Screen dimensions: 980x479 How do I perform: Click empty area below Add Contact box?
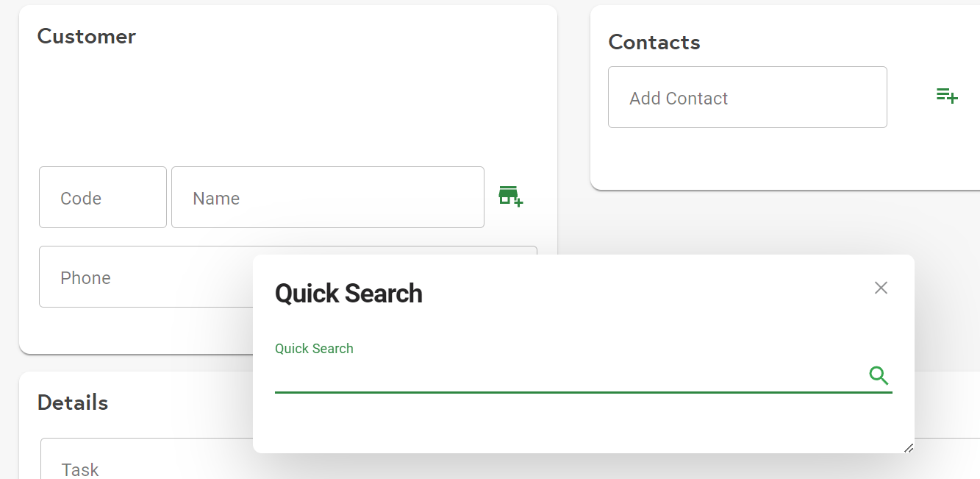(747, 158)
